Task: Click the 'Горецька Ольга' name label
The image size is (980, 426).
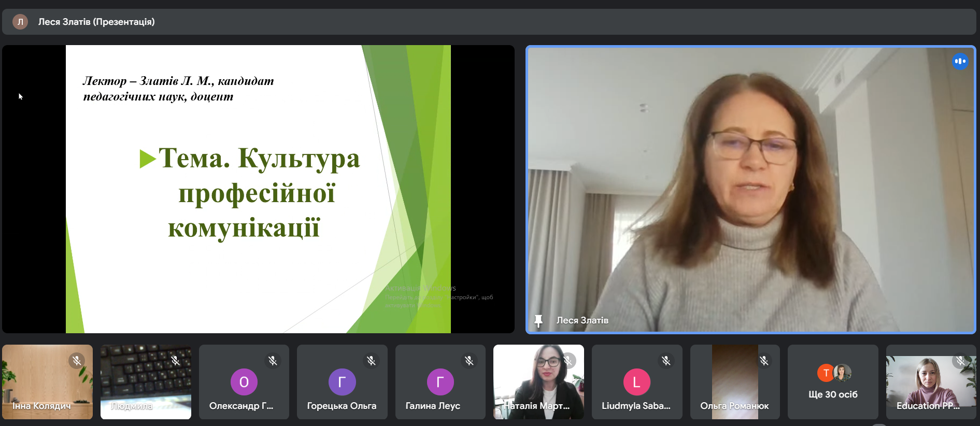Action: [342, 406]
